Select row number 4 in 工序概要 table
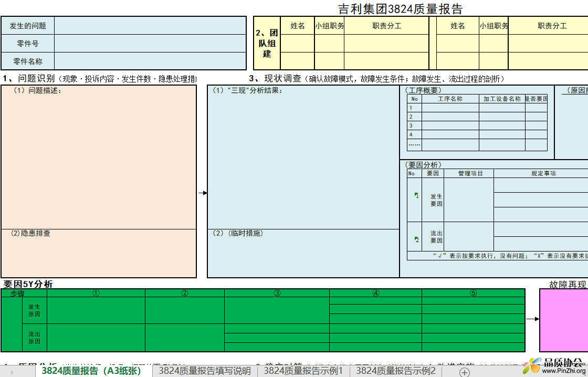 pyautogui.click(x=414, y=134)
